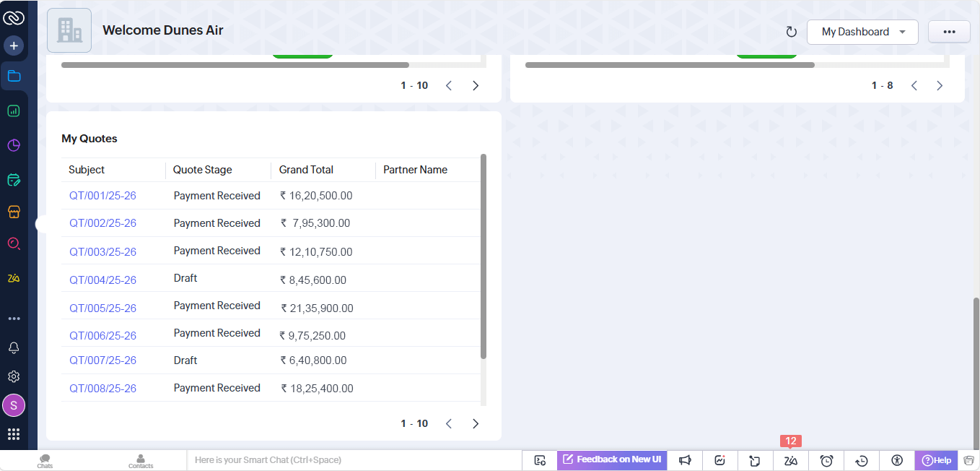Open the settings gear in sidebar
Image resolution: width=980 pixels, height=471 pixels.
[x=14, y=376]
